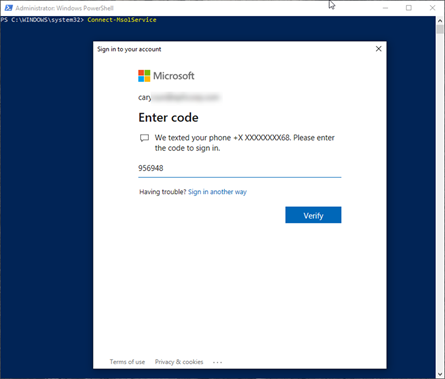Click the 'Administrator: Windows PowerShell' title text
This screenshot has width=445, height=379.
[64, 8]
